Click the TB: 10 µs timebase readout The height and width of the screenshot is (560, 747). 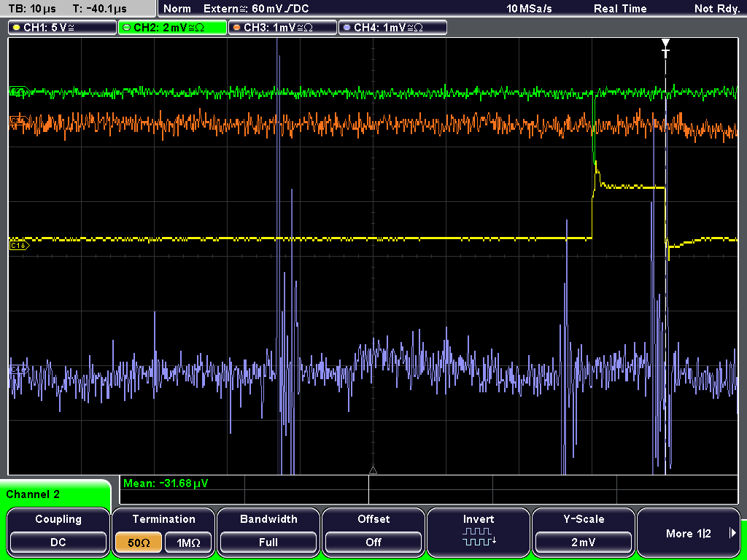click(32, 9)
